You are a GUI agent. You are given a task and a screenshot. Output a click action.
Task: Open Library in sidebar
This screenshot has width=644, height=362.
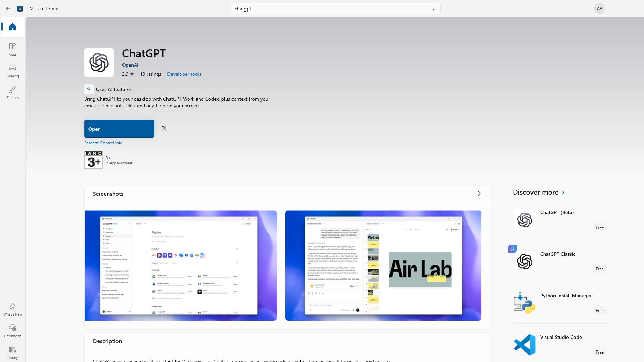click(13, 352)
